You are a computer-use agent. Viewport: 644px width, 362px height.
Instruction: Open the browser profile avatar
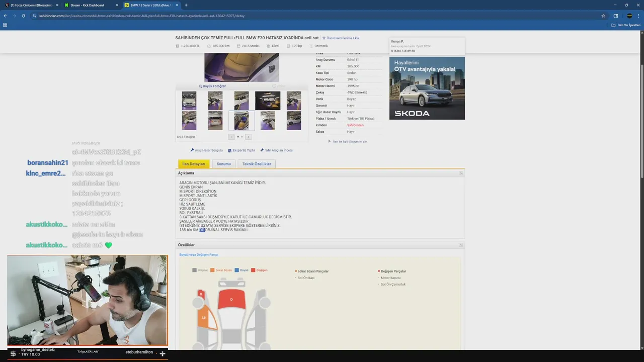click(x=629, y=16)
